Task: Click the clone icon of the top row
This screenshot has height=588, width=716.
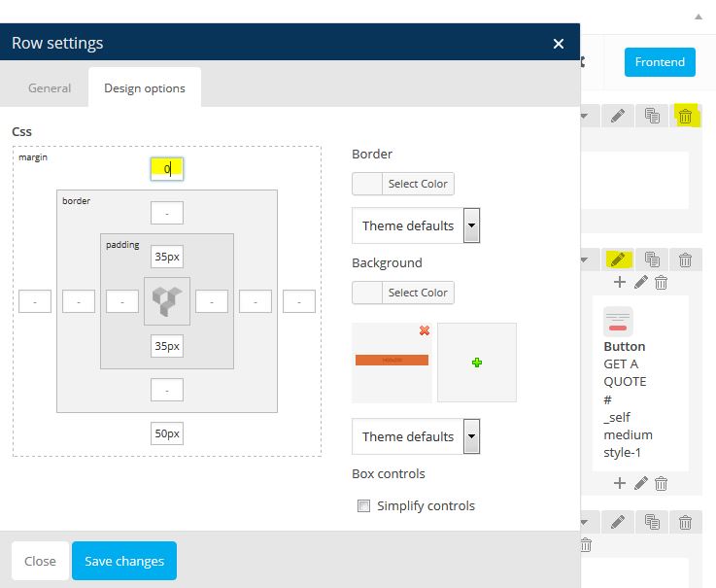Action: (x=652, y=116)
